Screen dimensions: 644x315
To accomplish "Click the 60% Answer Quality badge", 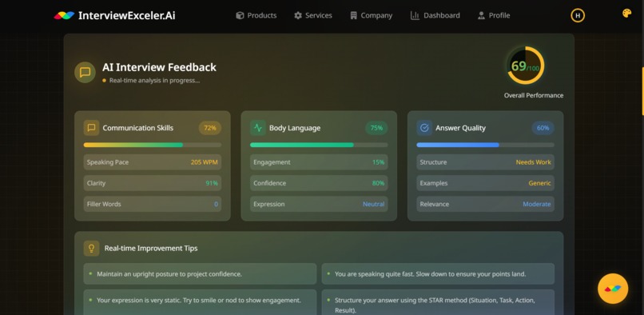I will point(543,128).
